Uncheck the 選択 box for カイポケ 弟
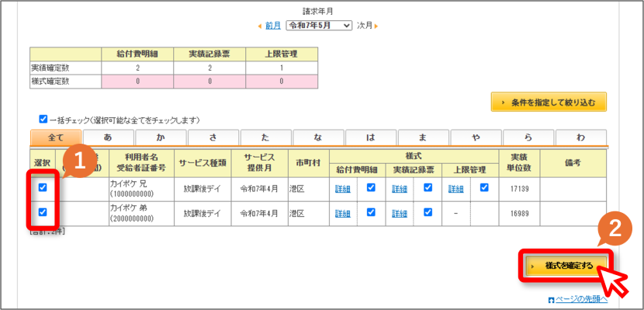Screen dimensions: 644x310 43,212
